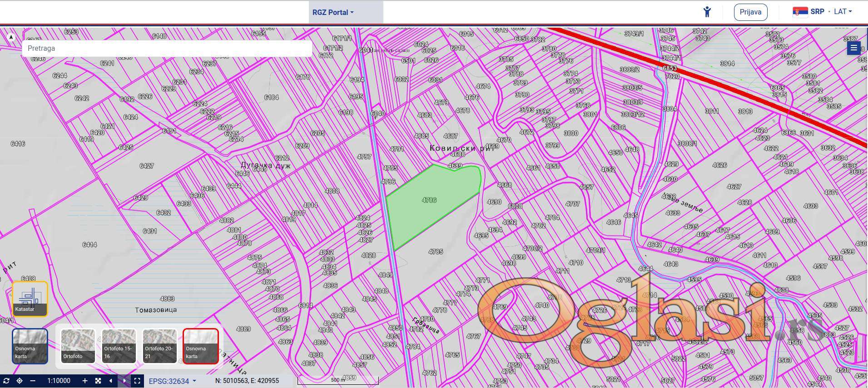Click the north compass arrow
Image resolution: width=868 pixels, height=388 pixels.
tap(11, 37)
